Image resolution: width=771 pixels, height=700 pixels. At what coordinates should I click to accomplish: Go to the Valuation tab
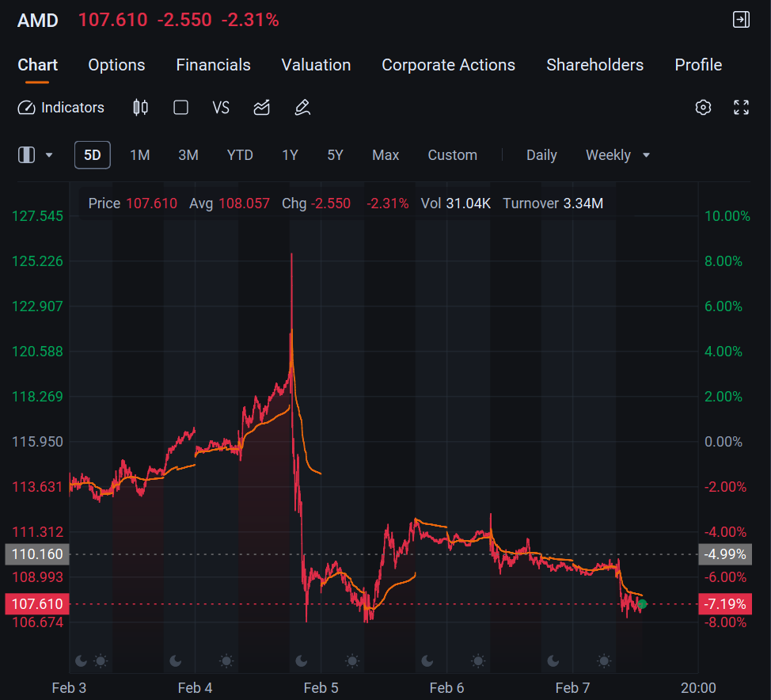click(x=316, y=65)
